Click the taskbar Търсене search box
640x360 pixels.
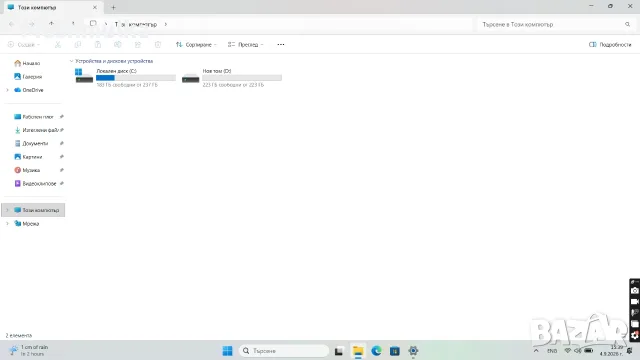point(284,351)
